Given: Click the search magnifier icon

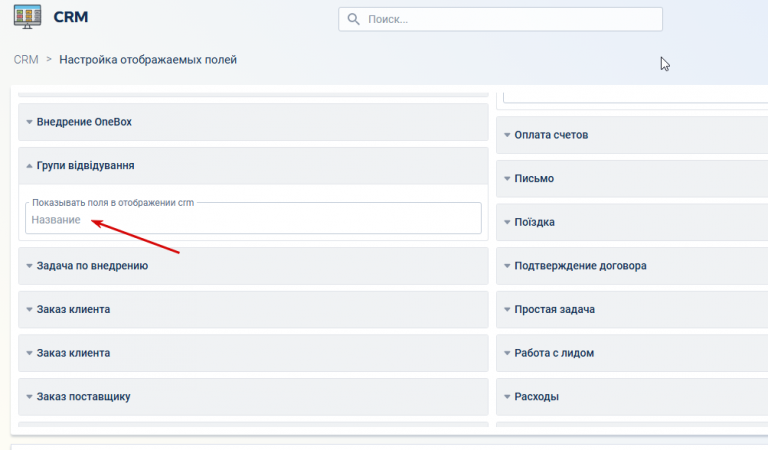Looking at the screenshot, I should coord(353,19).
